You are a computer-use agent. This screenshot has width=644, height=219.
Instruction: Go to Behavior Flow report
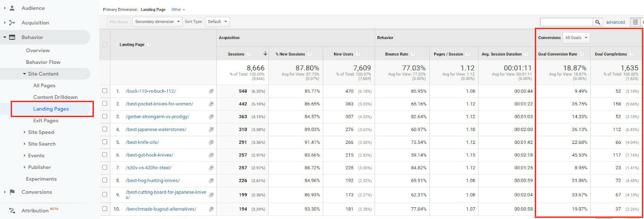click(x=43, y=62)
